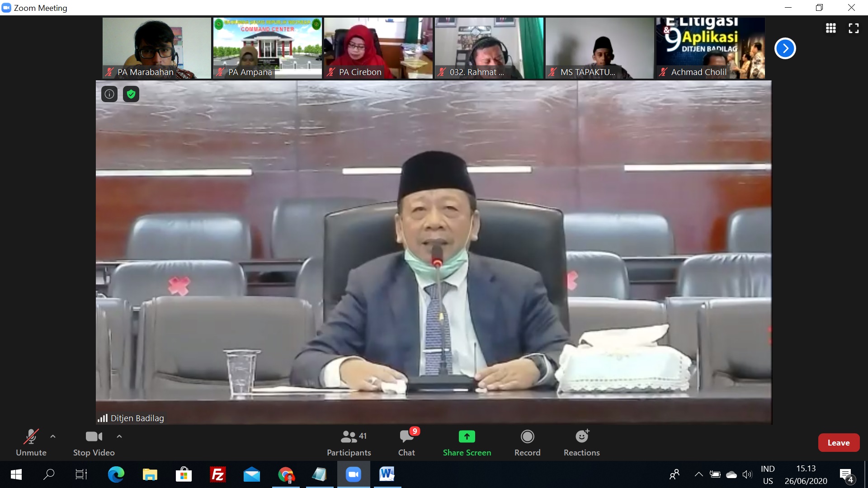Open the Reactions picker

581,442
